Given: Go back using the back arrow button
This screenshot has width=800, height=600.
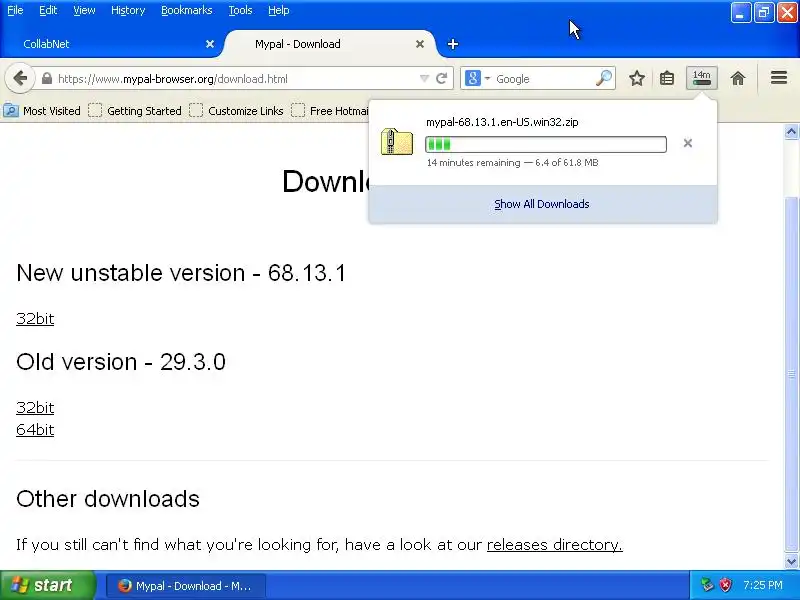Looking at the screenshot, I should tap(20, 79).
